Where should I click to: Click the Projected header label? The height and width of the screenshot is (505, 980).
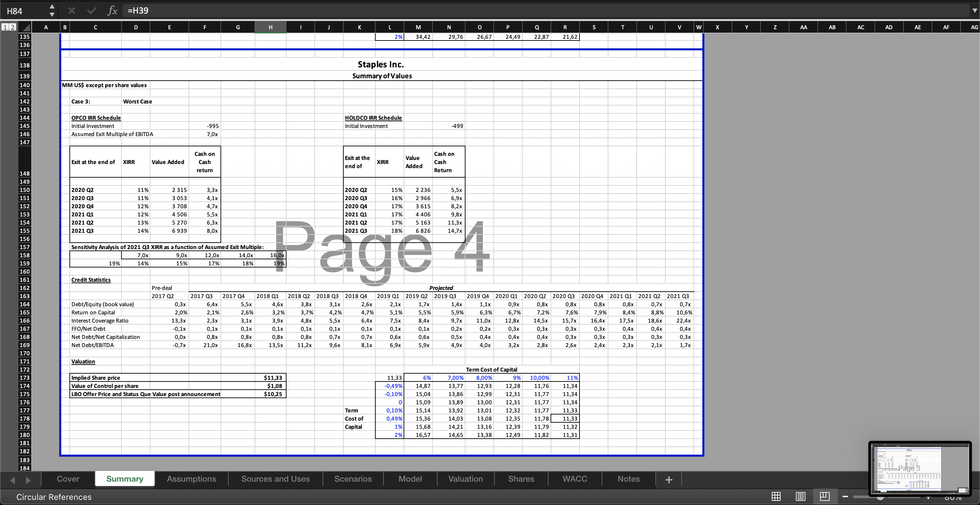pos(441,288)
